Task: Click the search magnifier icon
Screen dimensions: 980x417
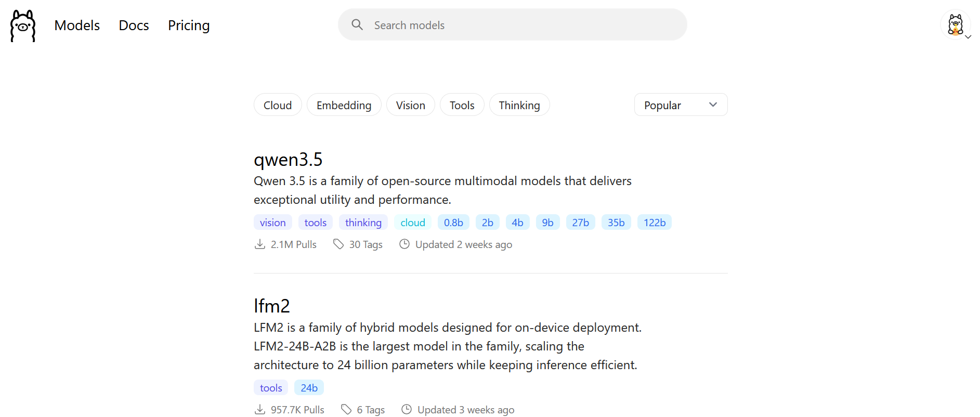Action: click(357, 24)
